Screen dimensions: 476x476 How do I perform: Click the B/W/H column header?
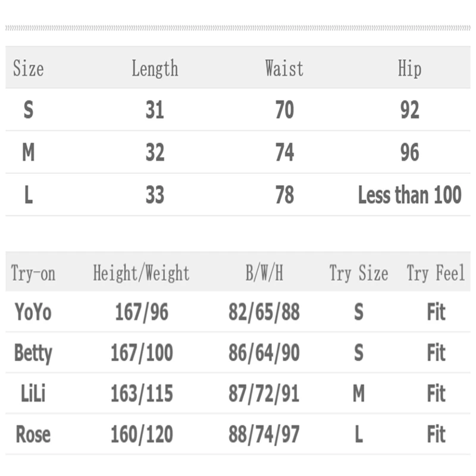(x=264, y=273)
